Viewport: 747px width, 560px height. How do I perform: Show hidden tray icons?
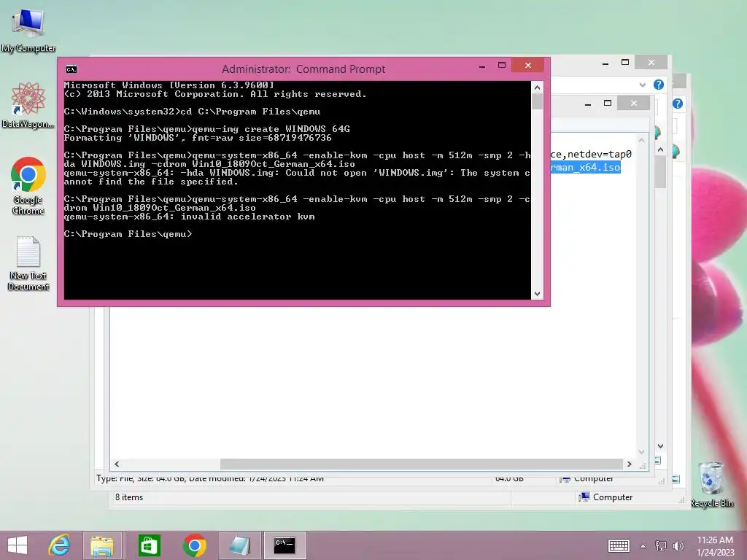tap(643, 546)
